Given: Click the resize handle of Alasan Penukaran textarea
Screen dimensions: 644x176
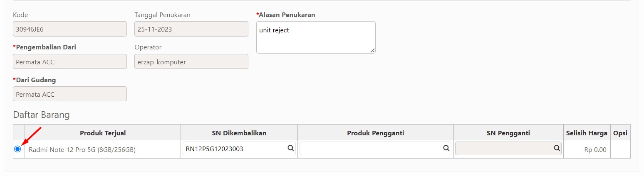Looking at the screenshot, I should (x=372, y=50).
